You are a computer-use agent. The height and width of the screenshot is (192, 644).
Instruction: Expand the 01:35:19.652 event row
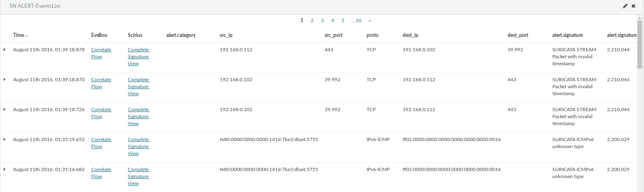[x=5, y=139]
